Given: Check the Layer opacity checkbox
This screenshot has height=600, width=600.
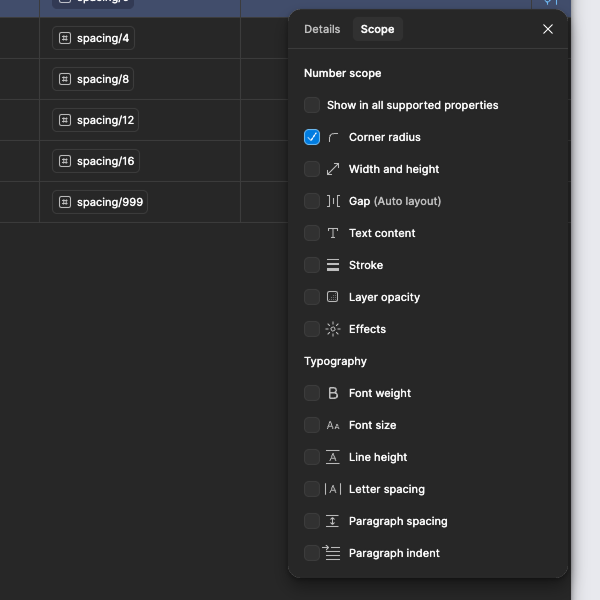Looking at the screenshot, I should [x=312, y=297].
